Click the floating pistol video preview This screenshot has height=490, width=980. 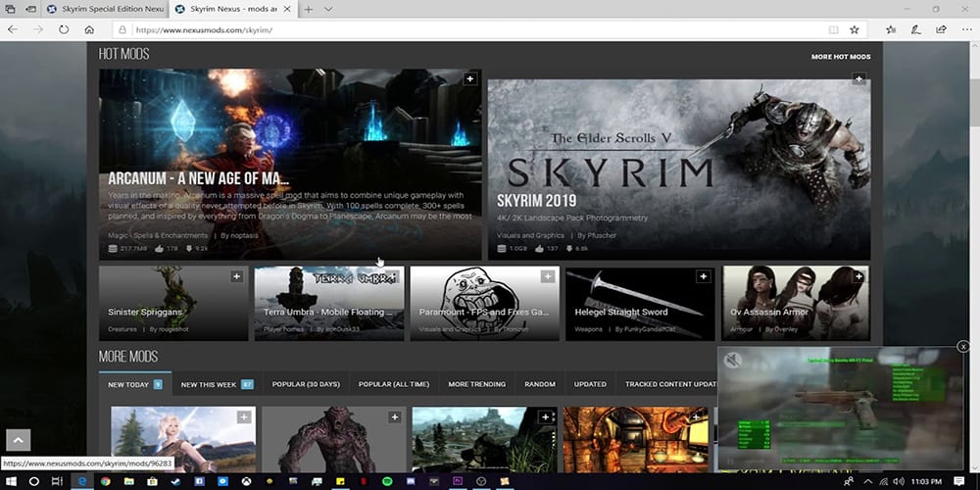tap(841, 408)
